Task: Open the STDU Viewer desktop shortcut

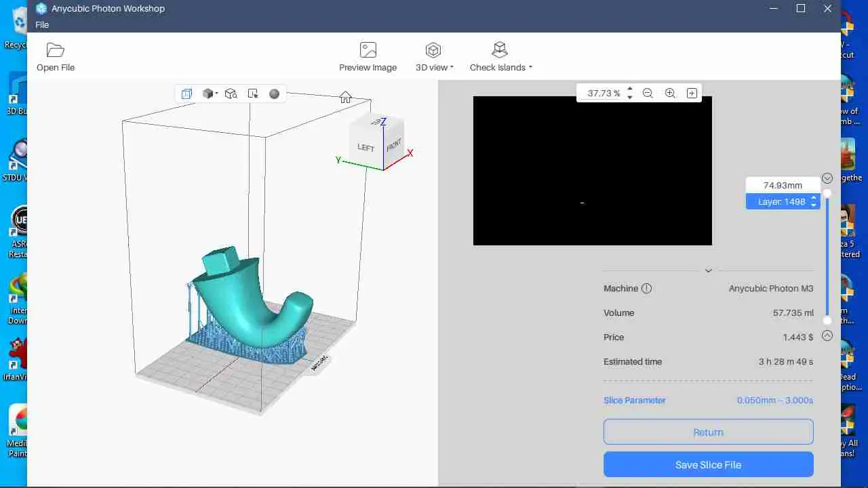Action: click(x=16, y=159)
